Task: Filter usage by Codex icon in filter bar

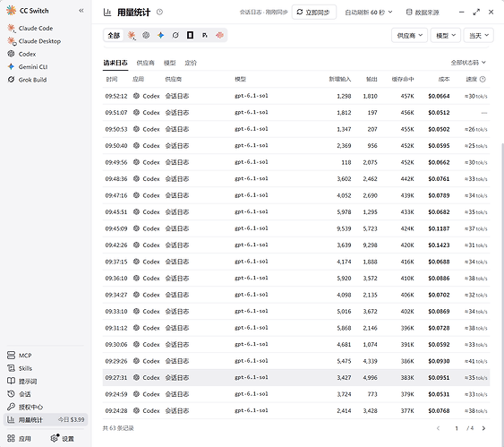Action: (x=146, y=35)
